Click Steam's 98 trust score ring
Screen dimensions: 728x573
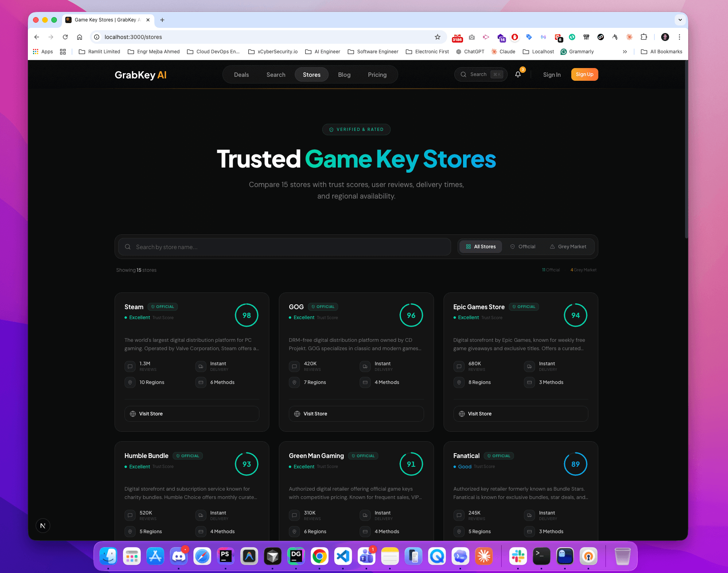tap(247, 315)
